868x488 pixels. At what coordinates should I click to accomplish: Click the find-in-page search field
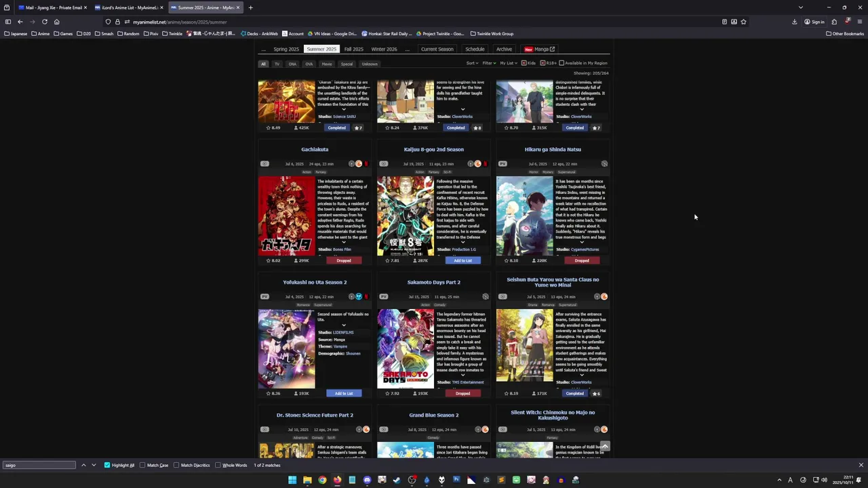click(x=39, y=465)
